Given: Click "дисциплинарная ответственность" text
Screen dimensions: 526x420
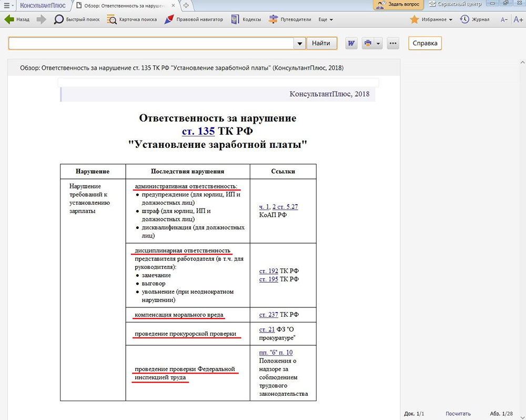Looking at the screenshot, I should coord(183,251).
